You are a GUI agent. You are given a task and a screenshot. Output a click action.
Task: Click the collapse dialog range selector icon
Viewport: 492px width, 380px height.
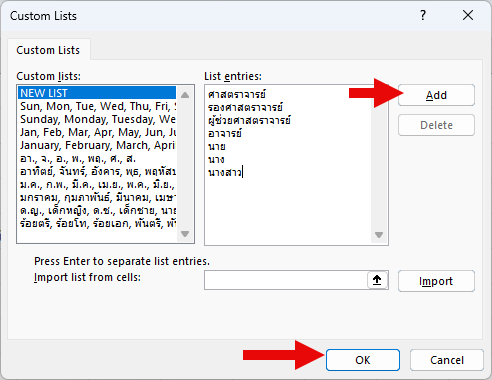point(377,280)
